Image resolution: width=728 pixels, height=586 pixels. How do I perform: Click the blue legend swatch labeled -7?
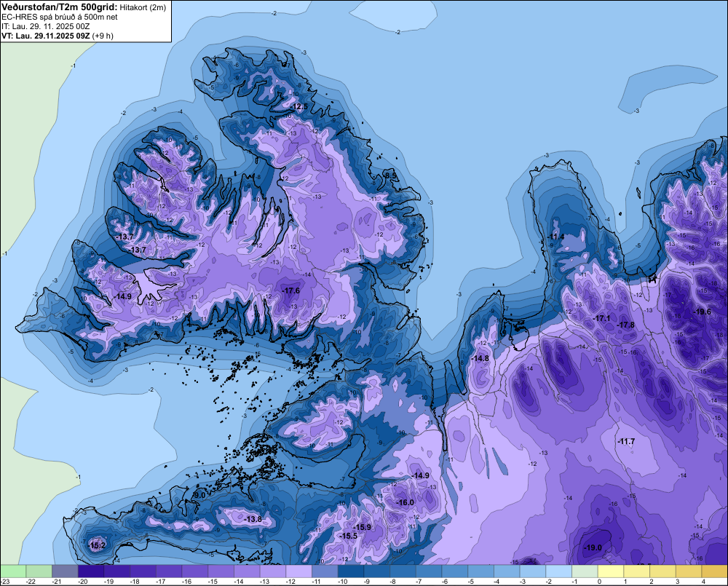click(x=429, y=571)
